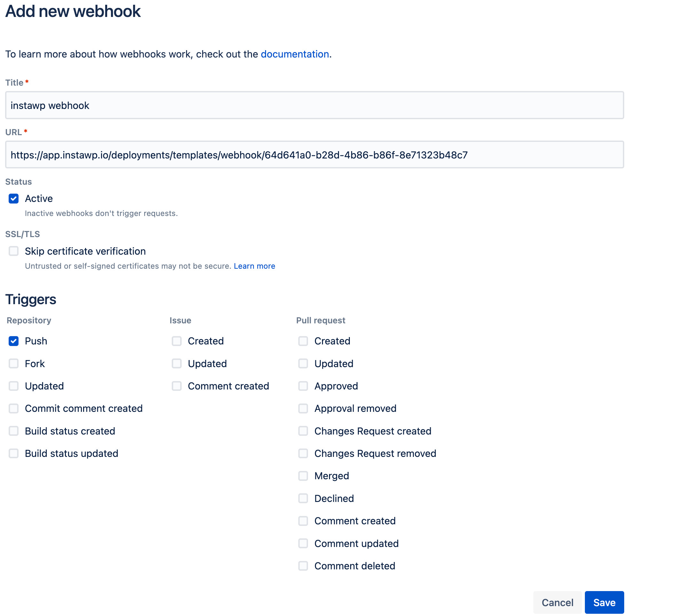Uncheck the Active status checkbox

click(13, 199)
